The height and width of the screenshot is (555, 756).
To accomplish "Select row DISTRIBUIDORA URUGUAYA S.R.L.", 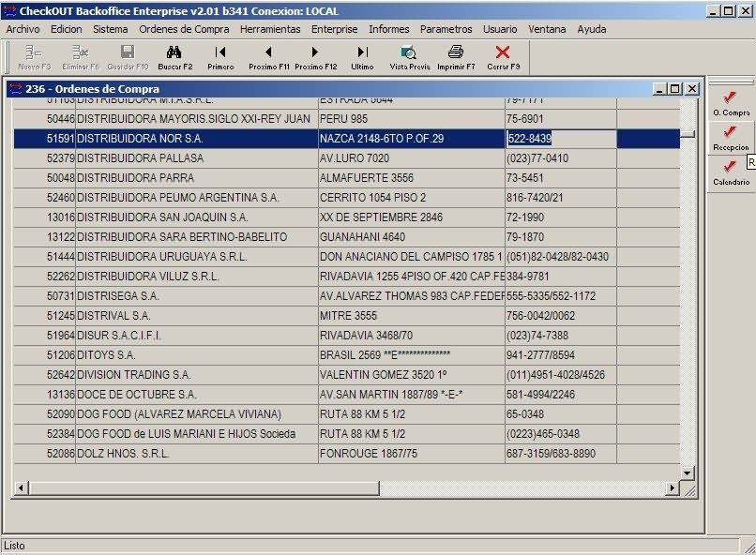I will point(347,257).
